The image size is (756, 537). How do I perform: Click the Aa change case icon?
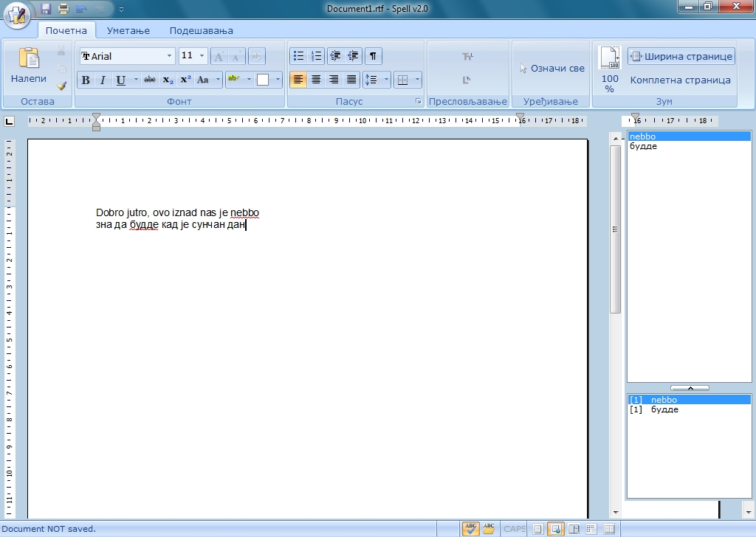[x=203, y=80]
